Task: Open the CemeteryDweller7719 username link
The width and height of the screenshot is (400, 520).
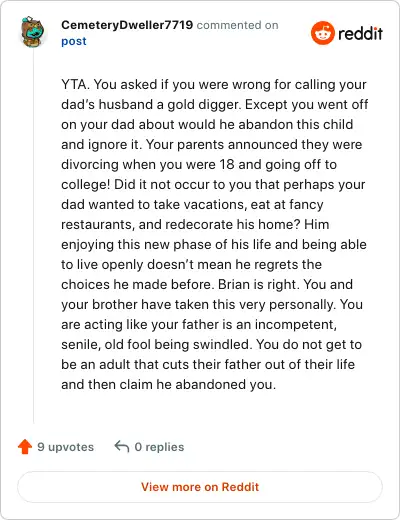Action: point(127,25)
